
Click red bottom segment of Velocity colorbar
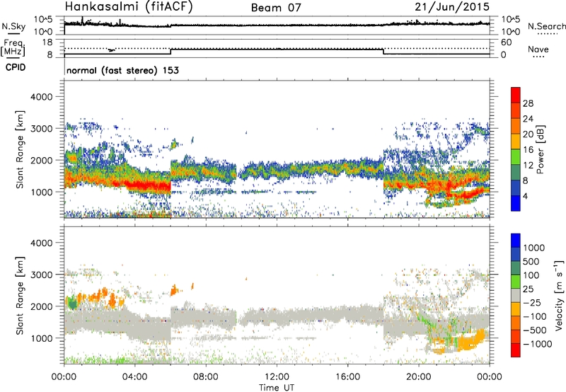point(515,350)
